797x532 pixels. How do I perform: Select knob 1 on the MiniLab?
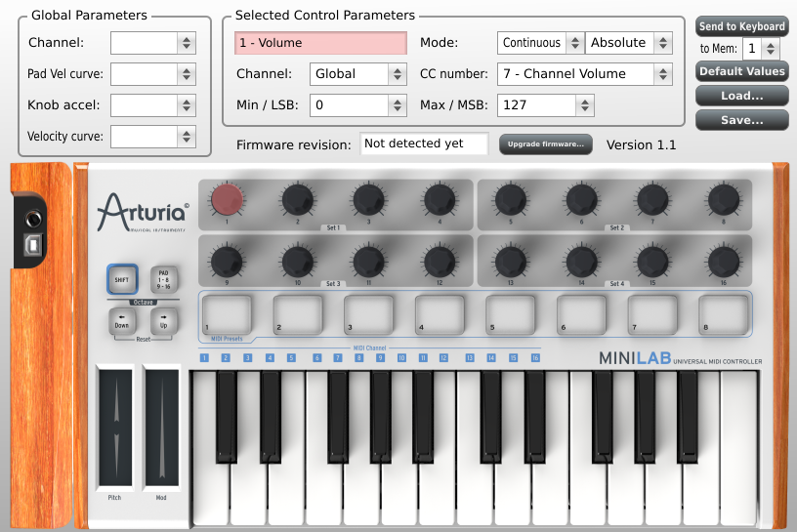(227, 200)
